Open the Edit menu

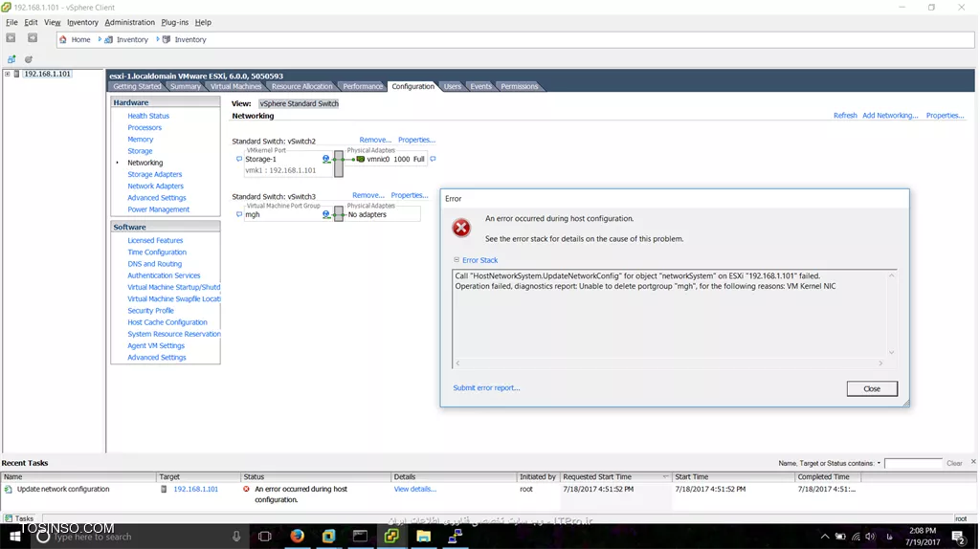pos(31,23)
